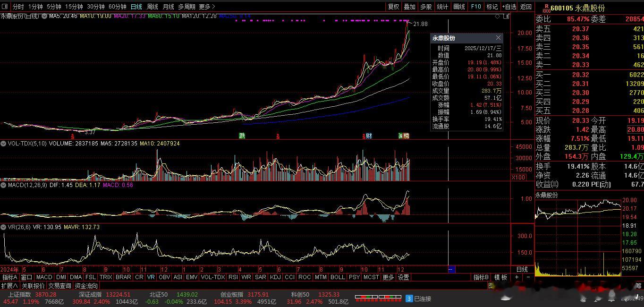Click the X100 volume scale label
The height and width of the screenshot is (307, 644).
pos(518,177)
